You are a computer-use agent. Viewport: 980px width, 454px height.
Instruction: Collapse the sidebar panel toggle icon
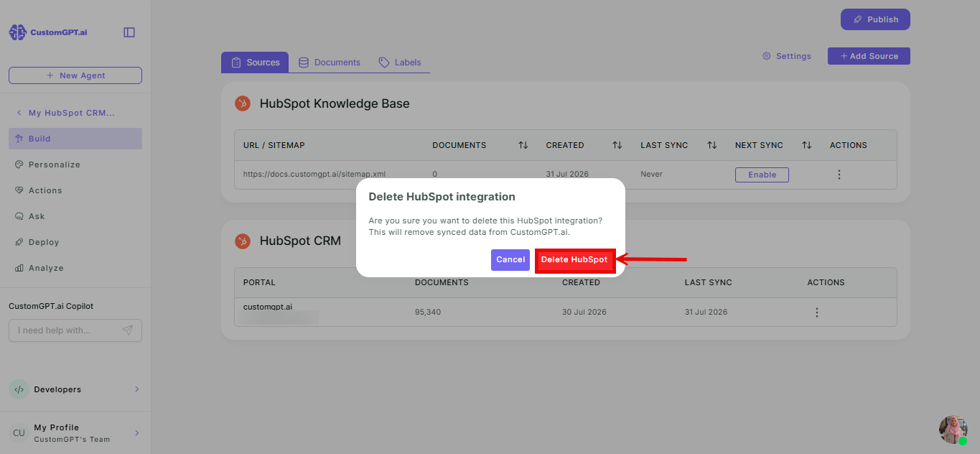[129, 32]
